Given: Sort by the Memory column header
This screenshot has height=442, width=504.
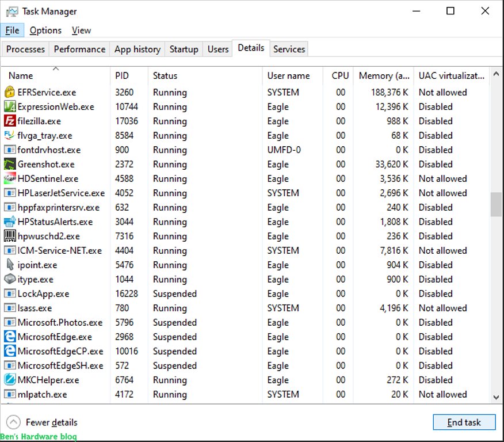Looking at the screenshot, I should tap(383, 75).
